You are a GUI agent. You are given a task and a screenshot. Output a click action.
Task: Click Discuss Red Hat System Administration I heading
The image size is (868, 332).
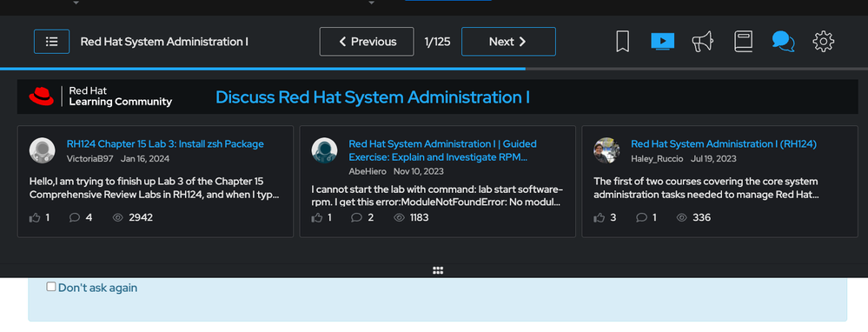tap(373, 96)
